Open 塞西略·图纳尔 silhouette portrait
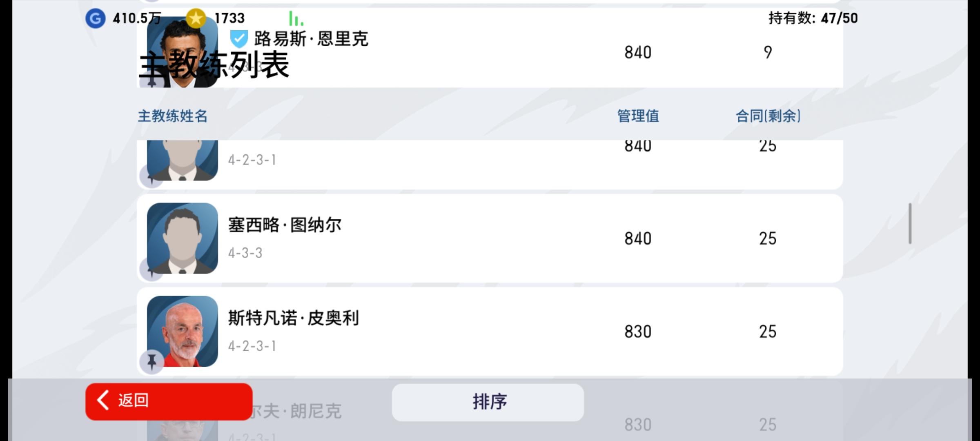 coord(183,238)
